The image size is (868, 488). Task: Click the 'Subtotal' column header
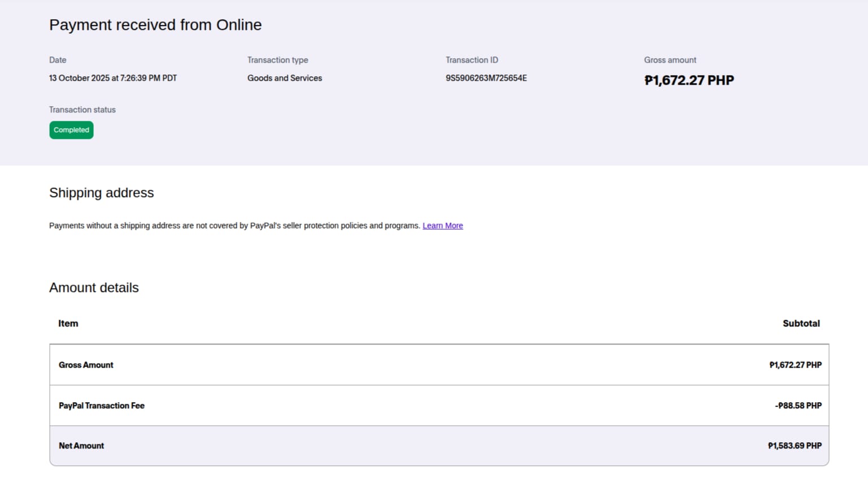(801, 324)
